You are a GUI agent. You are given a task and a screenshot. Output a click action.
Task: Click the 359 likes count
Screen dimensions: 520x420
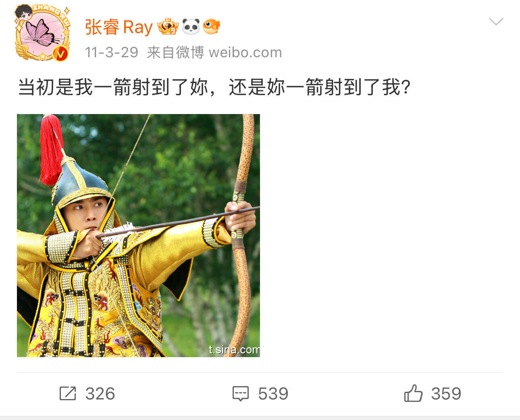click(x=446, y=394)
